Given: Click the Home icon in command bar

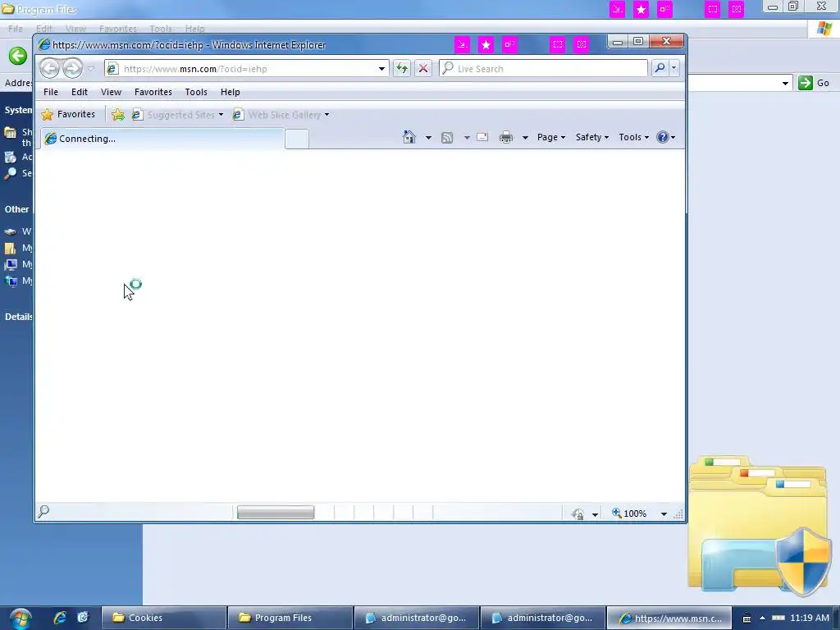Looking at the screenshot, I should [x=409, y=137].
